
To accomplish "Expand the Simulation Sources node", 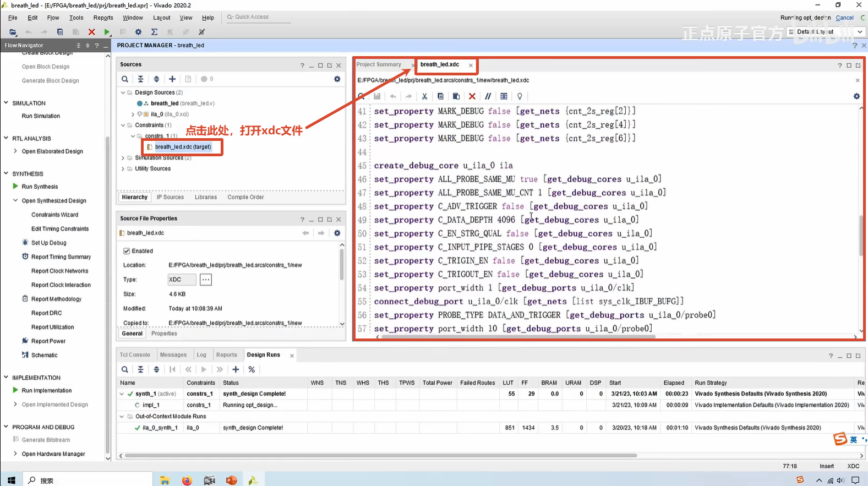I will pos(123,158).
